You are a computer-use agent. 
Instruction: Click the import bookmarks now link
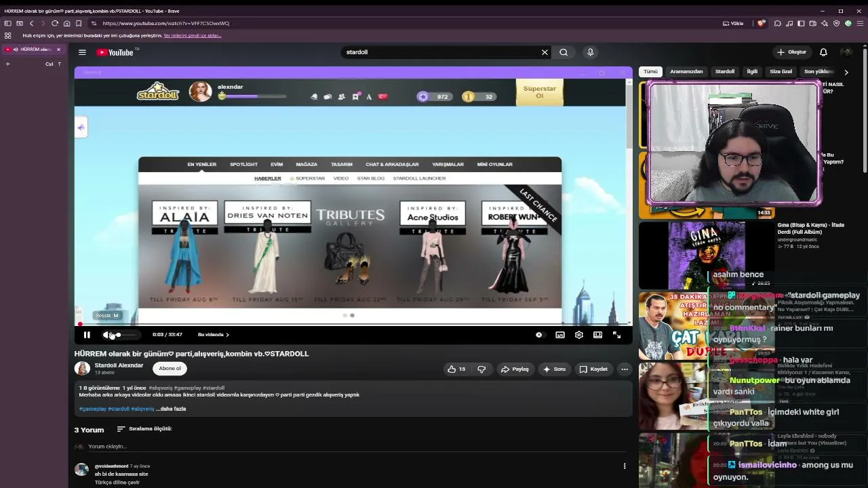click(193, 35)
